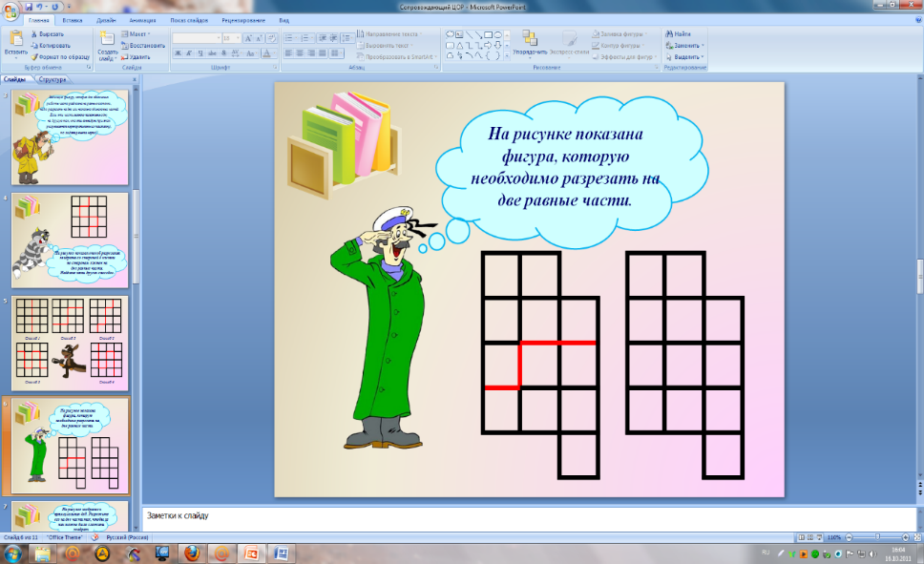Select the arrow line shape in gallery
This screenshot has height=564, width=924.
coord(478,34)
